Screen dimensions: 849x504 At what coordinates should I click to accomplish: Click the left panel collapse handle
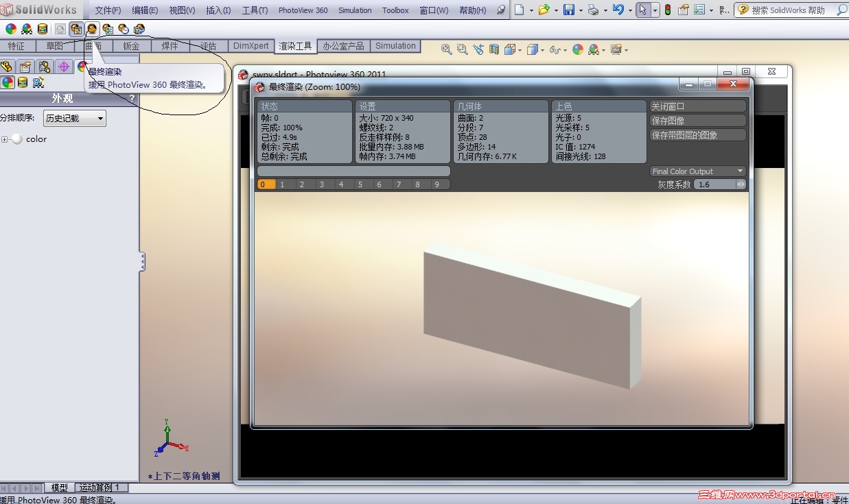pos(142,261)
